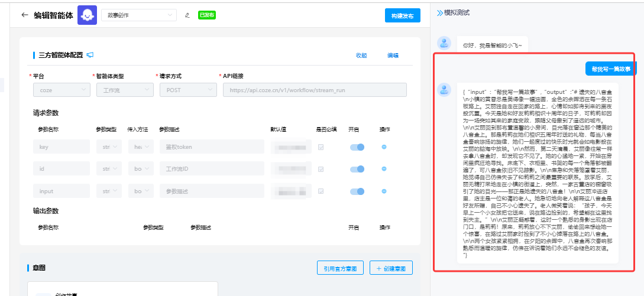Collapse the 模拟测试 panel with double-arrow icon
The width and height of the screenshot is (644, 296).
click(x=440, y=12)
